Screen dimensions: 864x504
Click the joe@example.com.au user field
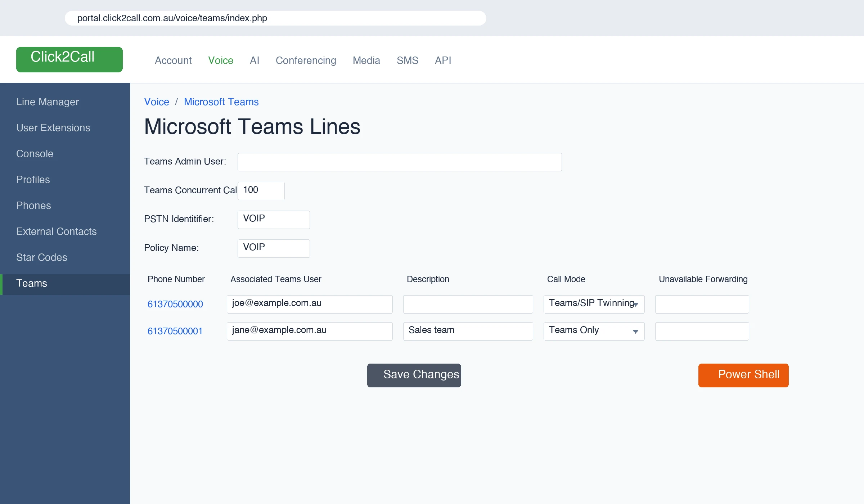[x=310, y=304]
